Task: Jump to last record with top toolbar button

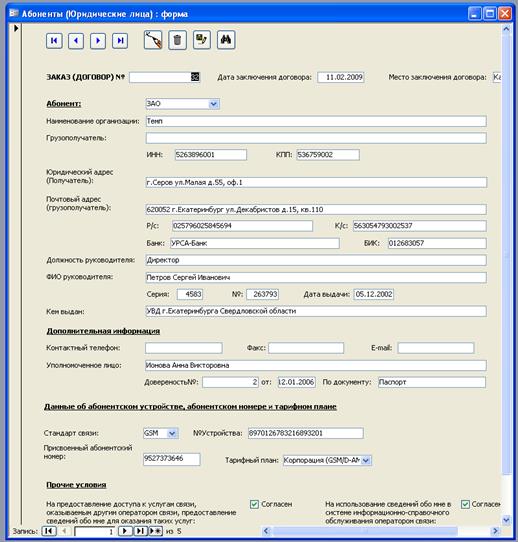Action: (x=120, y=41)
